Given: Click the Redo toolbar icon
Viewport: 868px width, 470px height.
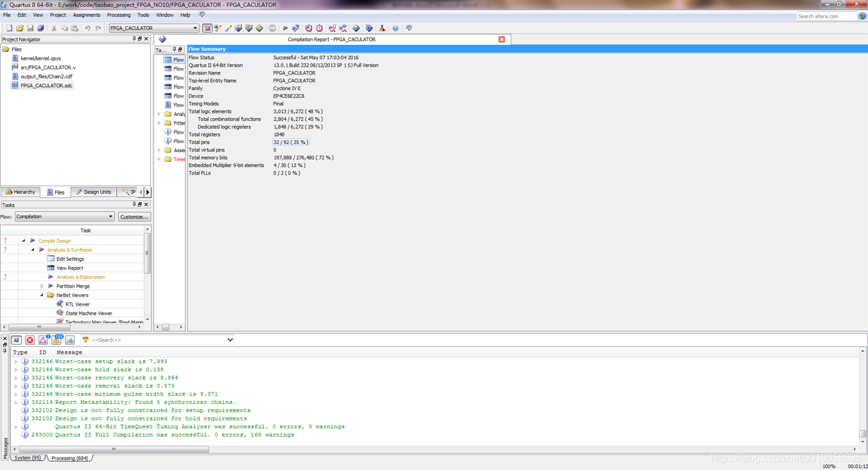Looking at the screenshot, I should click(98, 28).
